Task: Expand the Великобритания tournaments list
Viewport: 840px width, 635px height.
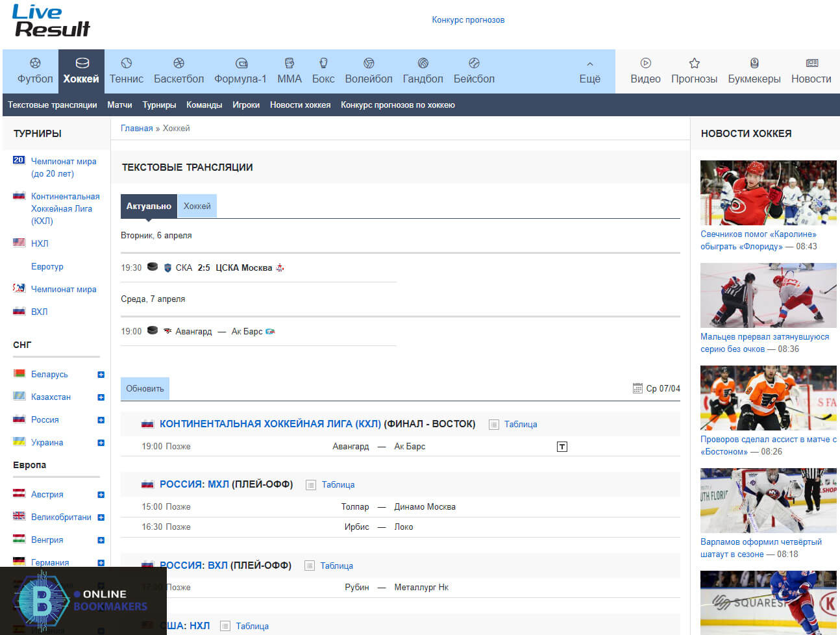Action: point(101,517)
